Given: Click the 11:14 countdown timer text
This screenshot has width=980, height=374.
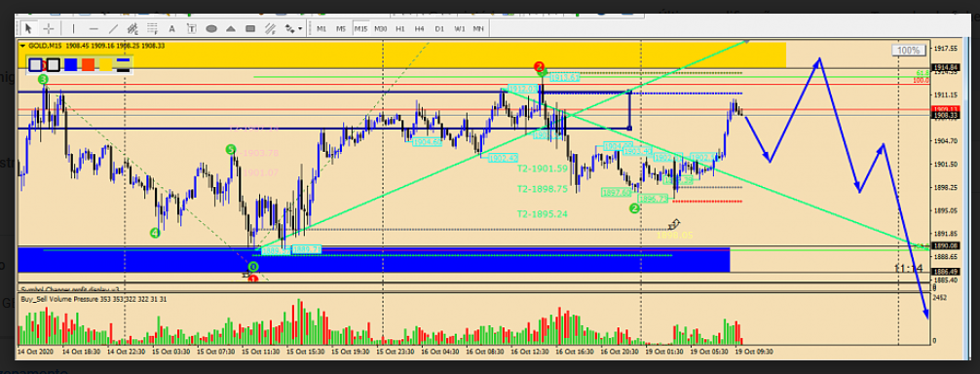Looking at the screenshot, I should (908, 269).
